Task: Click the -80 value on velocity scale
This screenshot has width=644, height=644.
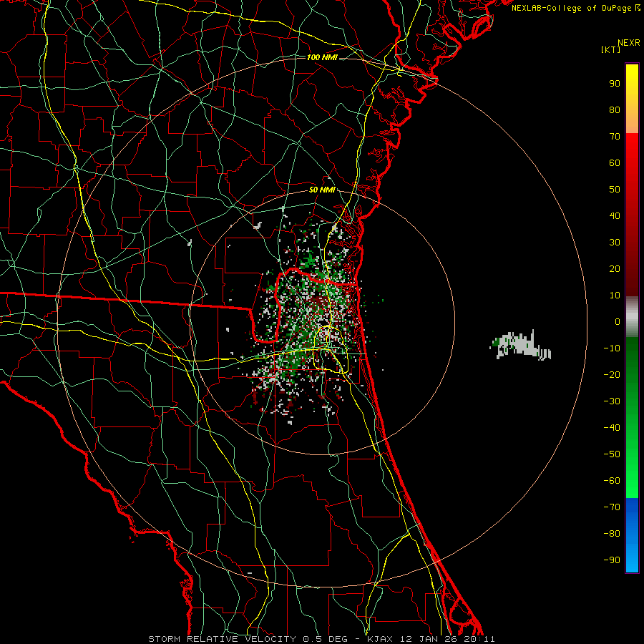Action: tap(612, 534)
